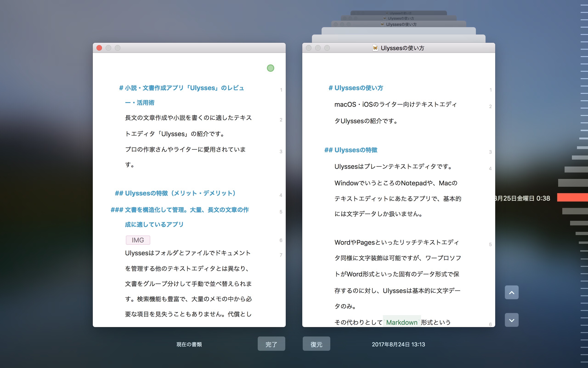This screenshot has height=368, width=588.
Task: Select the red highlighted timeline marker
Action: click(572, 197)
